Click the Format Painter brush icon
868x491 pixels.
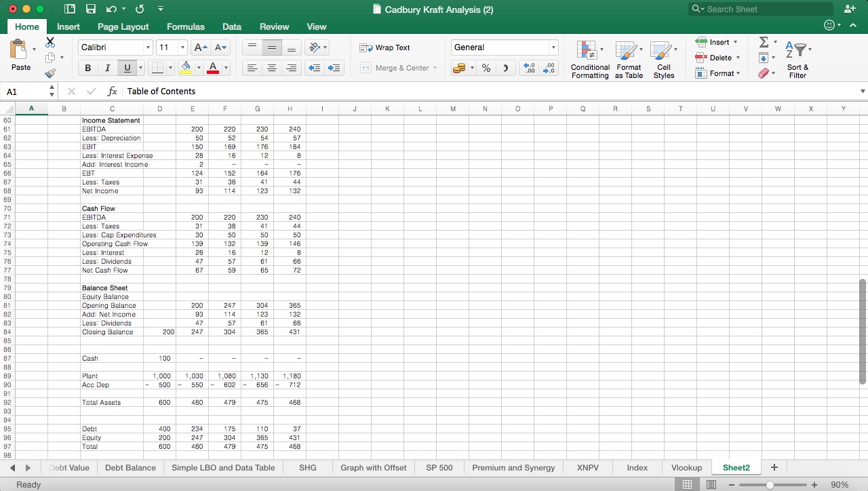click(50, 73)
